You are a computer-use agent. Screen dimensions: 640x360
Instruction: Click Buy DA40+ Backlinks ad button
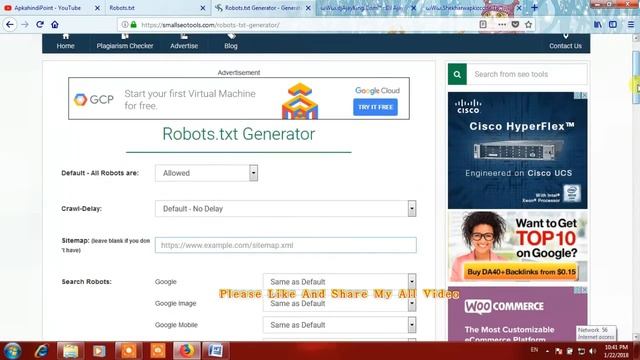point(521,272)
